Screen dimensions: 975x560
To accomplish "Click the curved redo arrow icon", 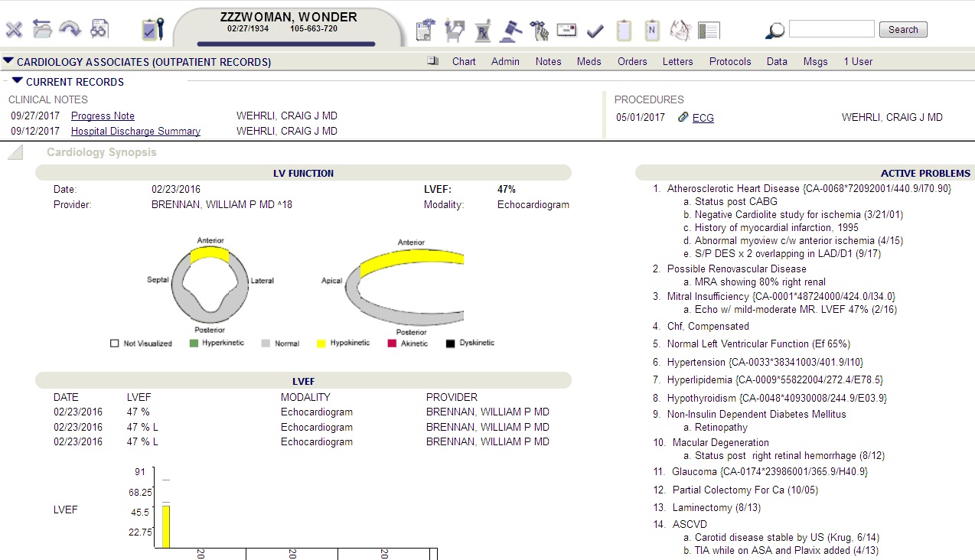I will point(70,30).
